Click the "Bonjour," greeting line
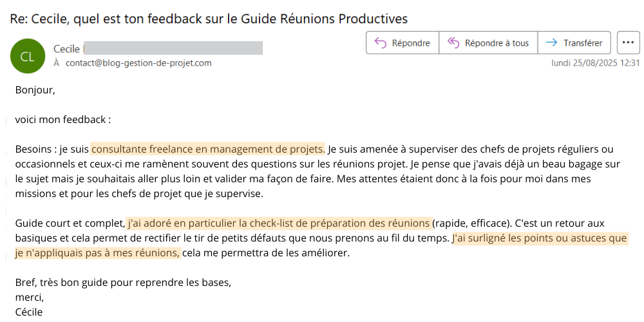 pyautogui.click(x=35, y=90)
